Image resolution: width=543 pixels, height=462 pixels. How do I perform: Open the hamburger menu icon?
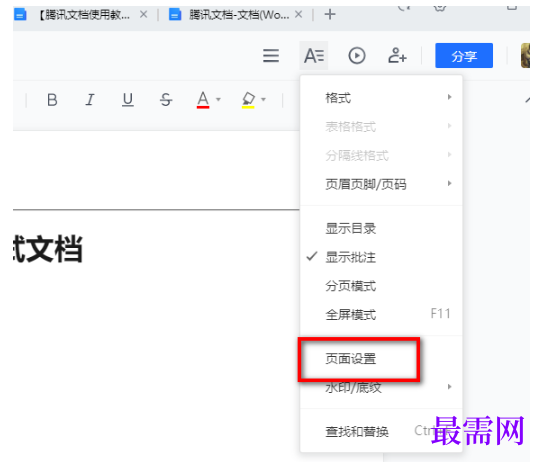(x=271, y=56)
